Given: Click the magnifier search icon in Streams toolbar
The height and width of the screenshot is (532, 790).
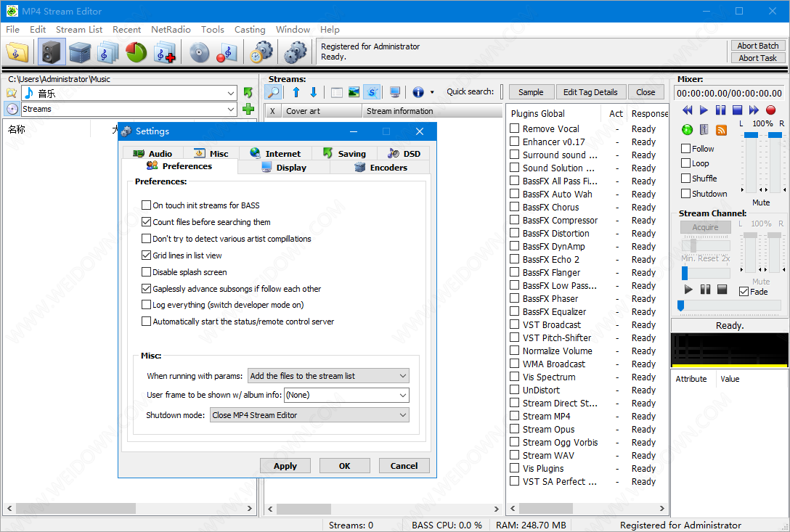Looking at the screenshot, I should (273, 91).
